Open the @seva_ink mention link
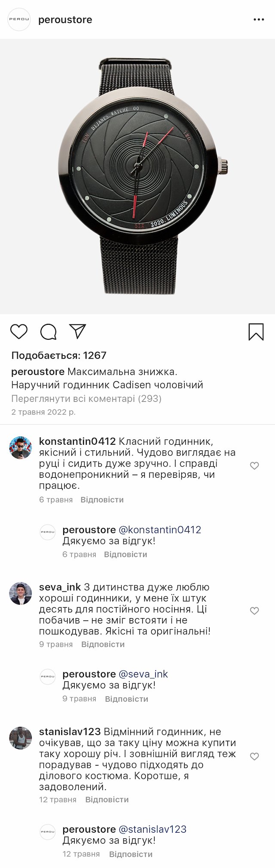275x868 pixels. click(x=143, y=674)
